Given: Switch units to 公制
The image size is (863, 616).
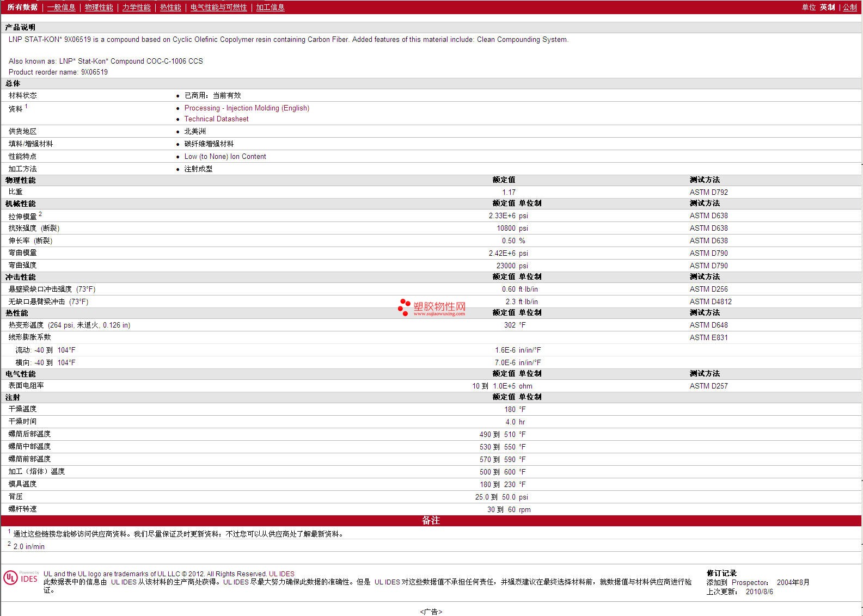Looking at the screenshot, I should coord(850,7).
